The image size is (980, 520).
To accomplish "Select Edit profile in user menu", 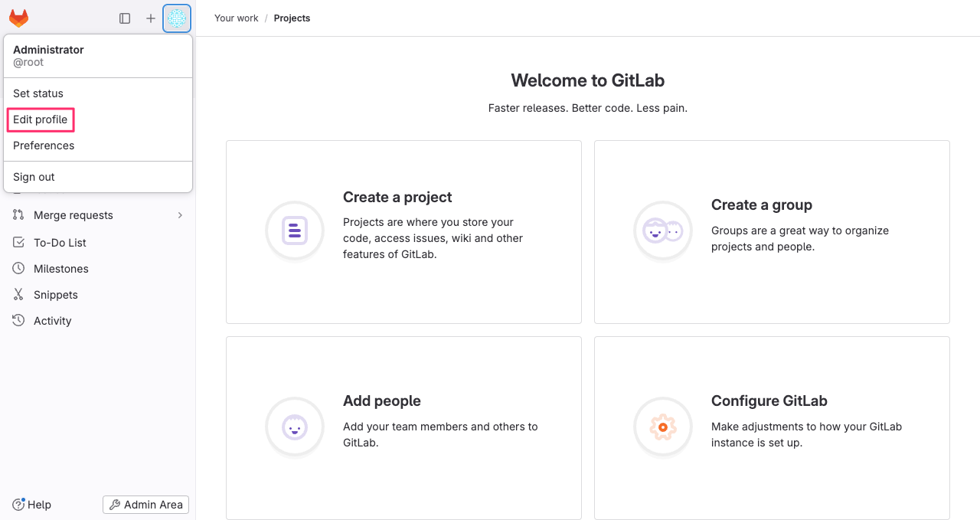I will [x=98, y=119].
